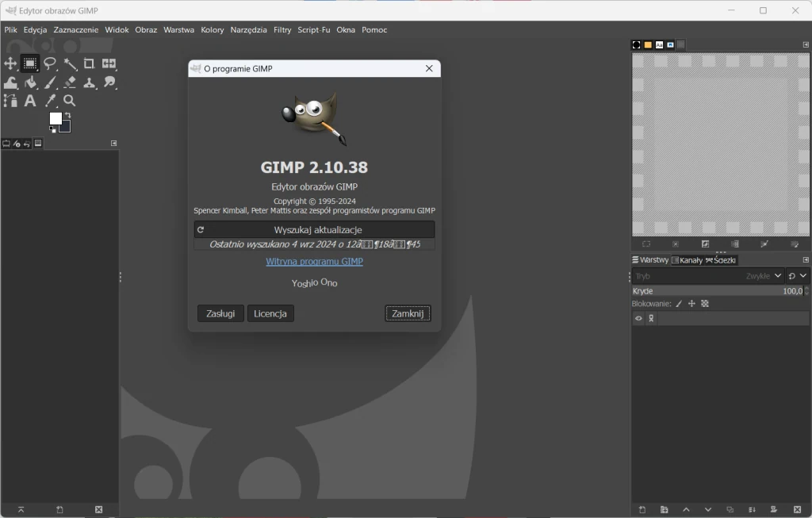
Task: Open the Images tab in the left dock
Action: (x=38, y=144)
